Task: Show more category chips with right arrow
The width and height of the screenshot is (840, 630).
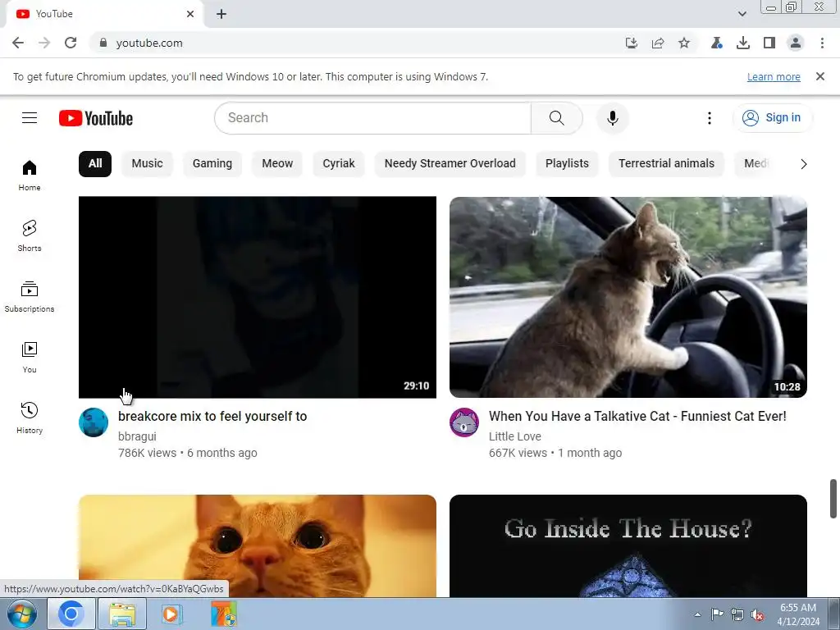Action: (x=804, y=164)
